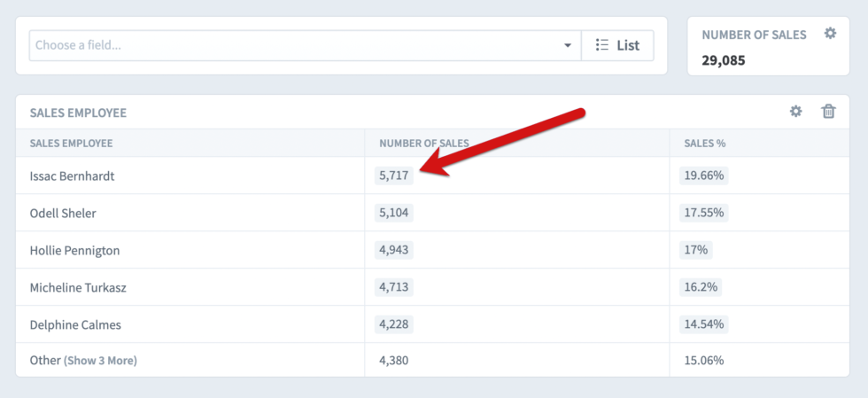Sort by Sales Employee column header
Viewport: 868px width, 398px height.
pyautogui.click(x=72, y=144)
